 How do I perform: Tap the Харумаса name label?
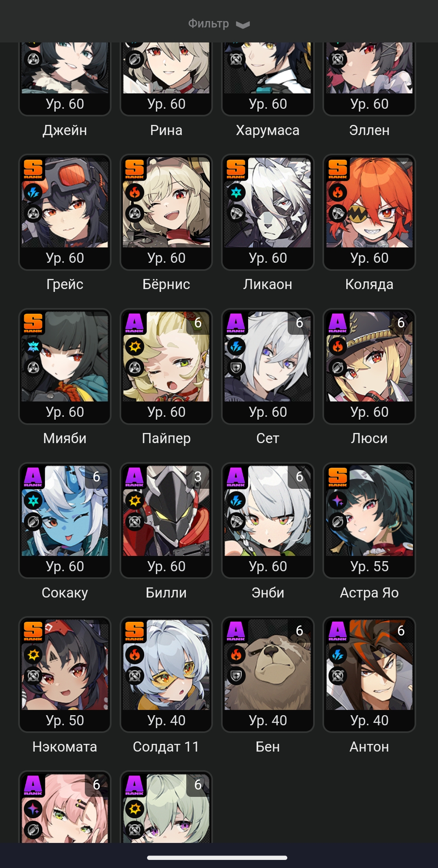(268, 131)
